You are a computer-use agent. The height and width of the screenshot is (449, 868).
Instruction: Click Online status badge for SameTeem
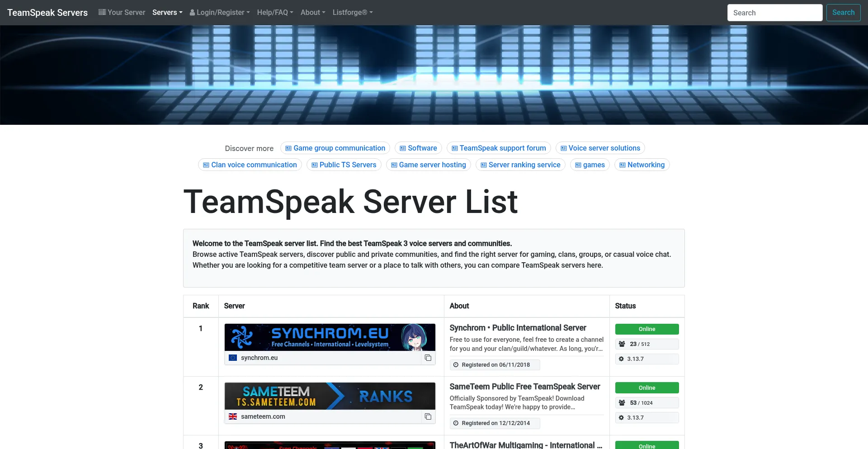[647, 388]
